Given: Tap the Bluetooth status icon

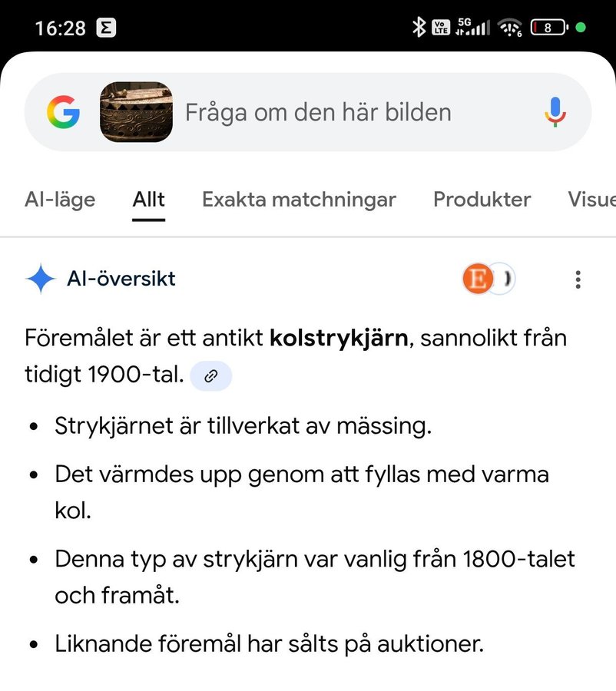Looking at the screenshot, I should click(x=419, y=28).
